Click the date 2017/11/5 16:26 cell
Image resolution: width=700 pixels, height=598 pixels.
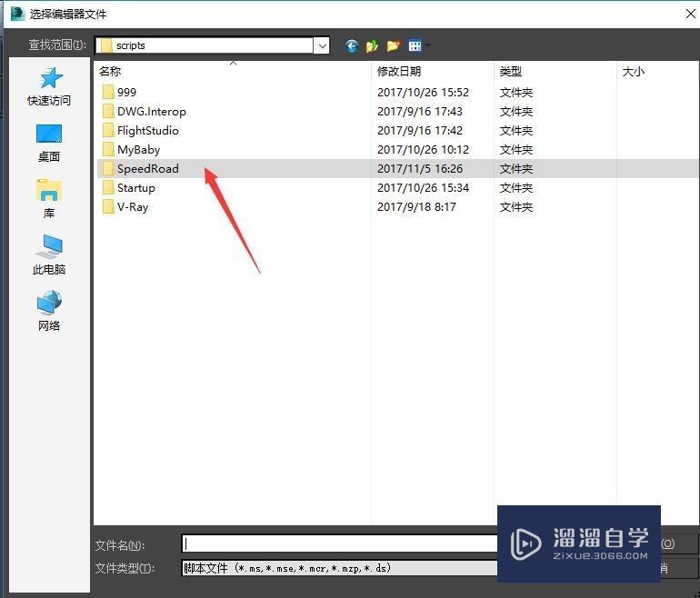coord(420,169)
